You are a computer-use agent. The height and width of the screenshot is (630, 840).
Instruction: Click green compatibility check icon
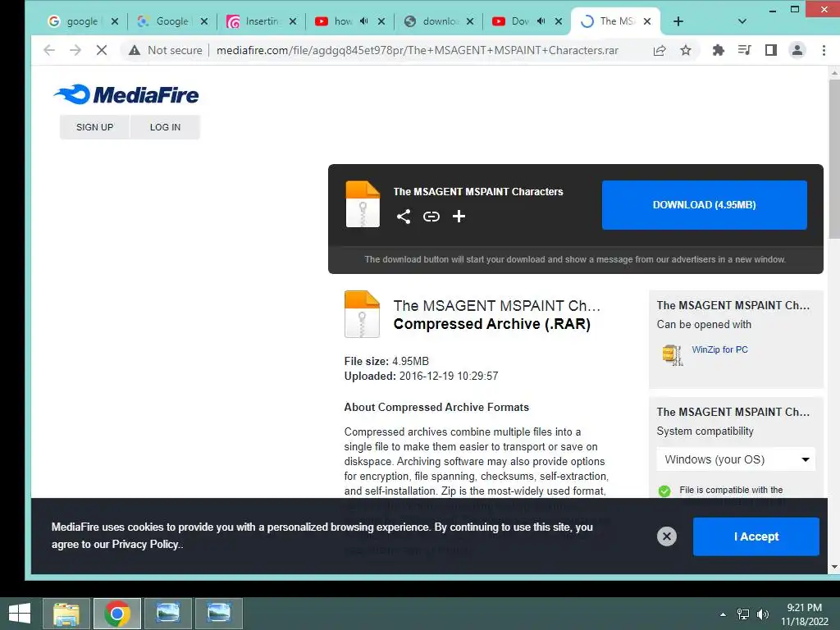pos(664,491)
